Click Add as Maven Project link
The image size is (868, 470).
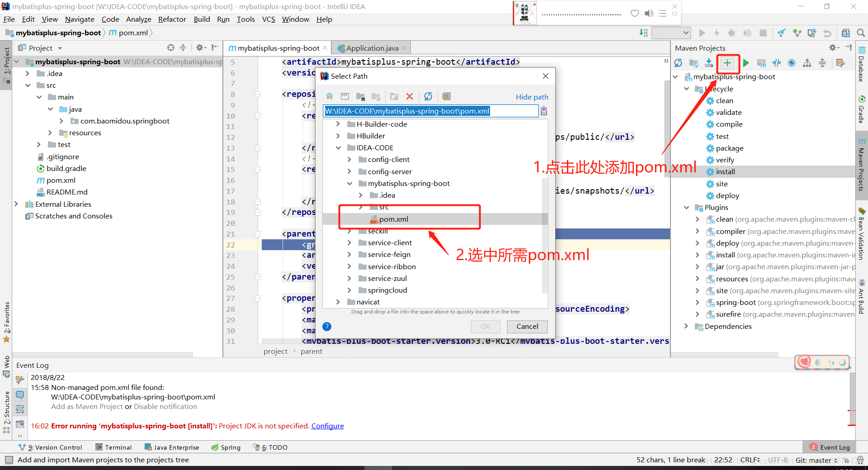tap(87, 407)
